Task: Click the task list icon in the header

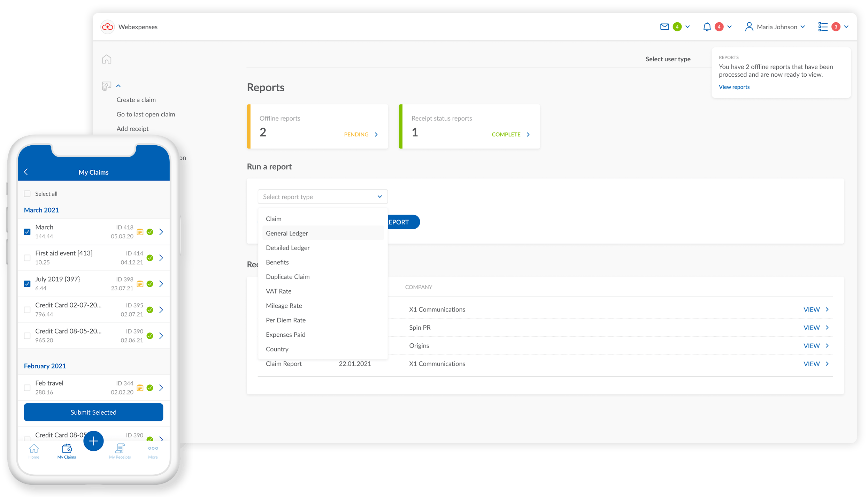Action: [823, 27]
